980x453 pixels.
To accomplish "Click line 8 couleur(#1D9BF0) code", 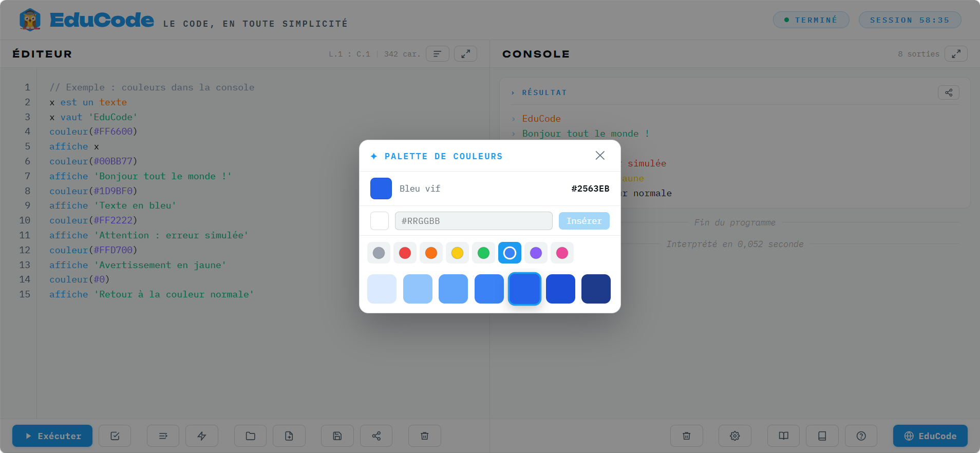I will [93, 191].
